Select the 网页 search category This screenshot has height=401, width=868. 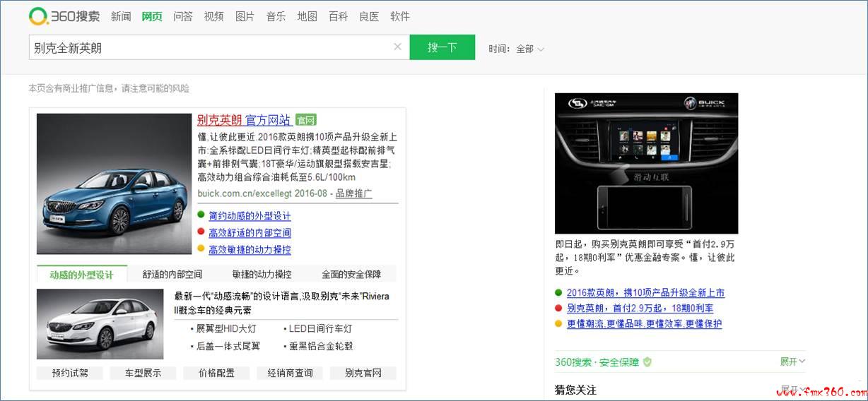[x=152, y=16]
